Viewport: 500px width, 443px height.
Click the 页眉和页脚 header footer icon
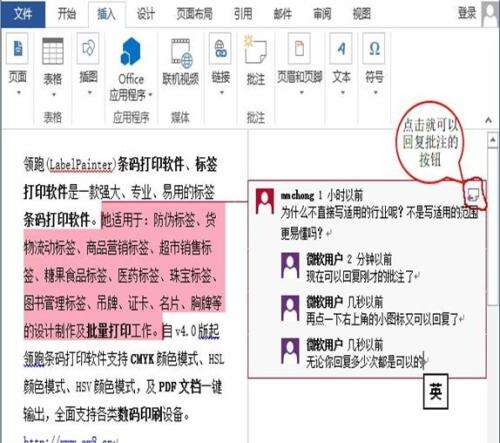point(300,49)
